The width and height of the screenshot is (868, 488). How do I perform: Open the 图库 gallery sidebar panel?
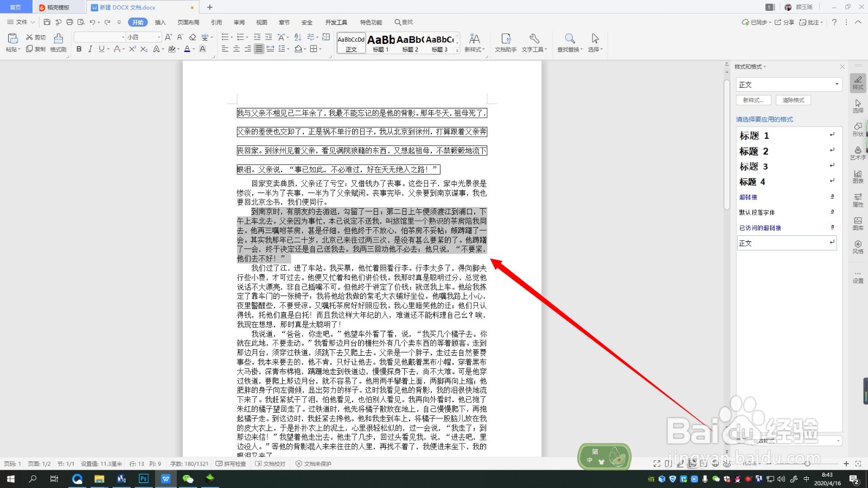click(x=858, y=220)
